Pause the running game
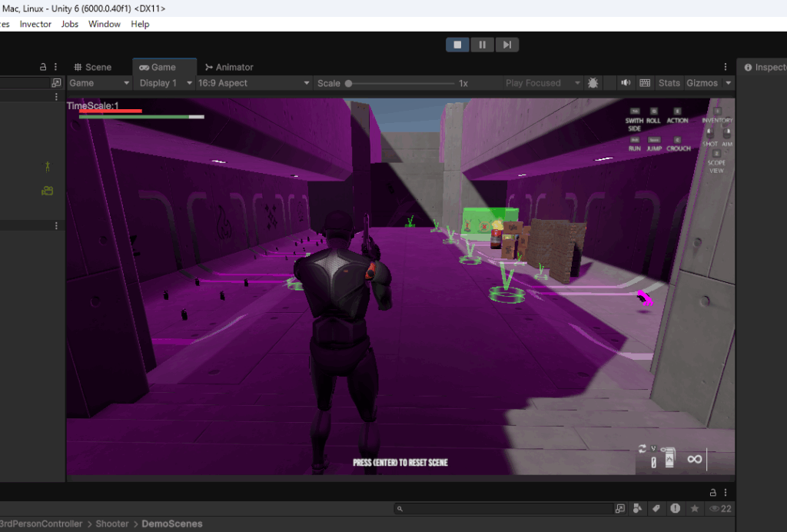This screenshot has height=532, width=787. pos(482,45)
